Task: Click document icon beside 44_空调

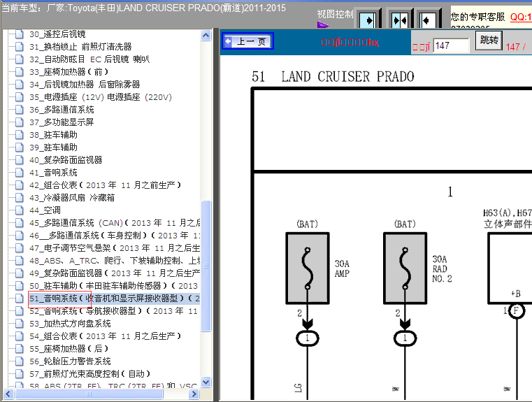Action: (20, 210)
